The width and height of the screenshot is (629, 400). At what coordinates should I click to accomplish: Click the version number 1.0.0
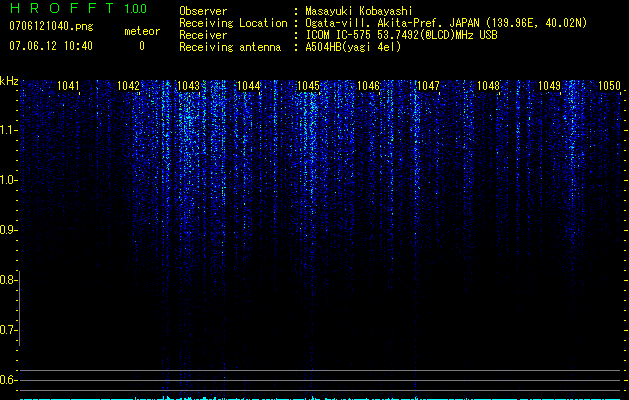pos(136,8)
